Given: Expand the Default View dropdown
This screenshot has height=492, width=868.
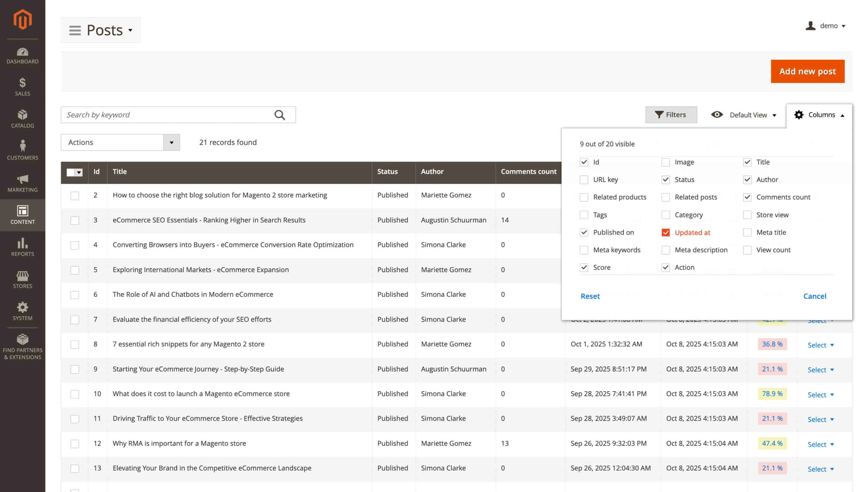Looking at the screenshot, I should click(743, 115).
